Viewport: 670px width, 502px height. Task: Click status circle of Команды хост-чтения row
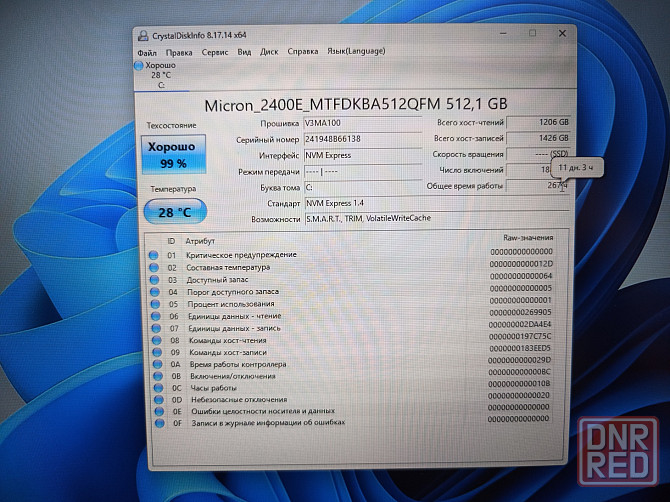click(x=156, y=341)
